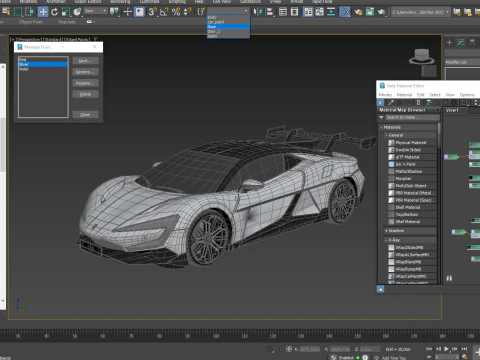Toggle Window/Crossing selection icon

pyautogui.click(x=29, y=12)
